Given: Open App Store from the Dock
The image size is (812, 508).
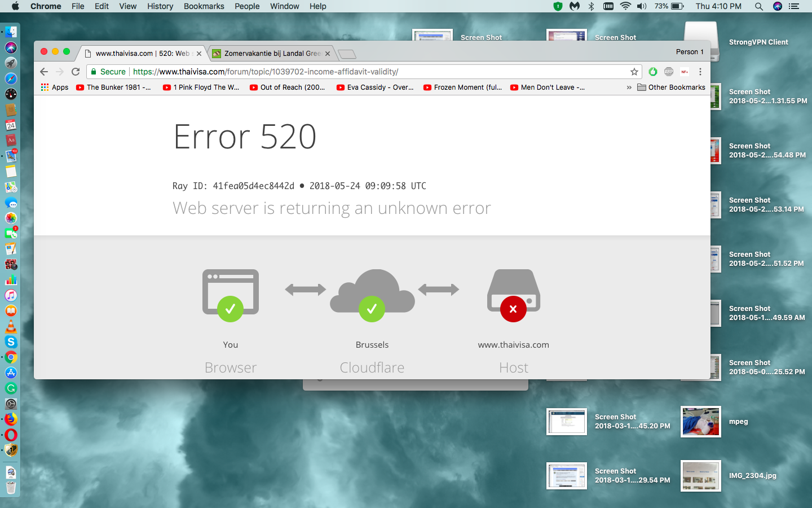Looking at the screenshot, I should [x=11, y=373].
